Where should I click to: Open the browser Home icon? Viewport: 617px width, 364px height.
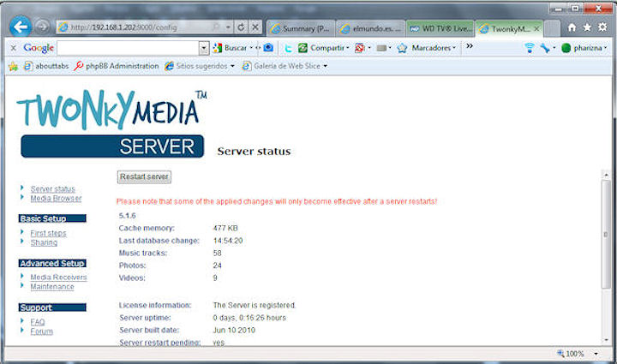(x=572, y=27)
